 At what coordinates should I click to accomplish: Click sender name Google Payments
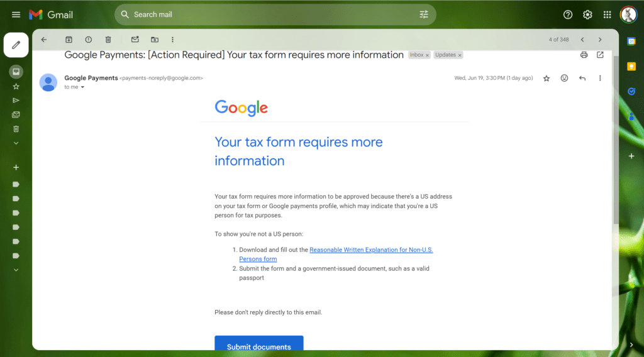(91, 78)
